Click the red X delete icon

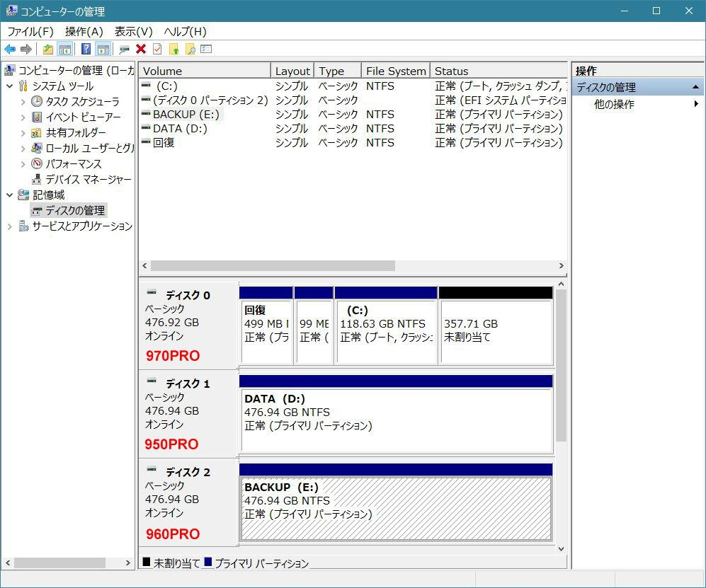click(x=141, y=49)
